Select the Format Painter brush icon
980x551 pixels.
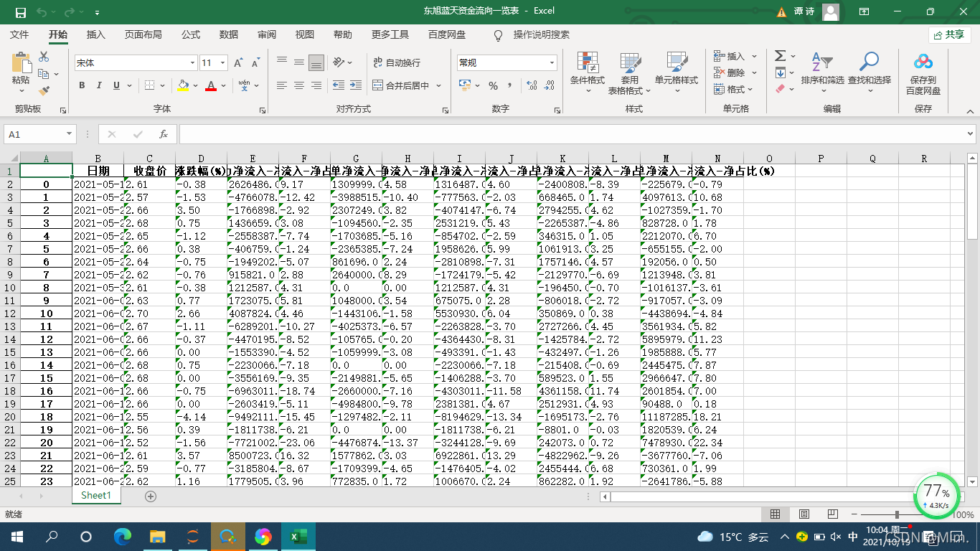pyautogui.click(x=44, y=91)
